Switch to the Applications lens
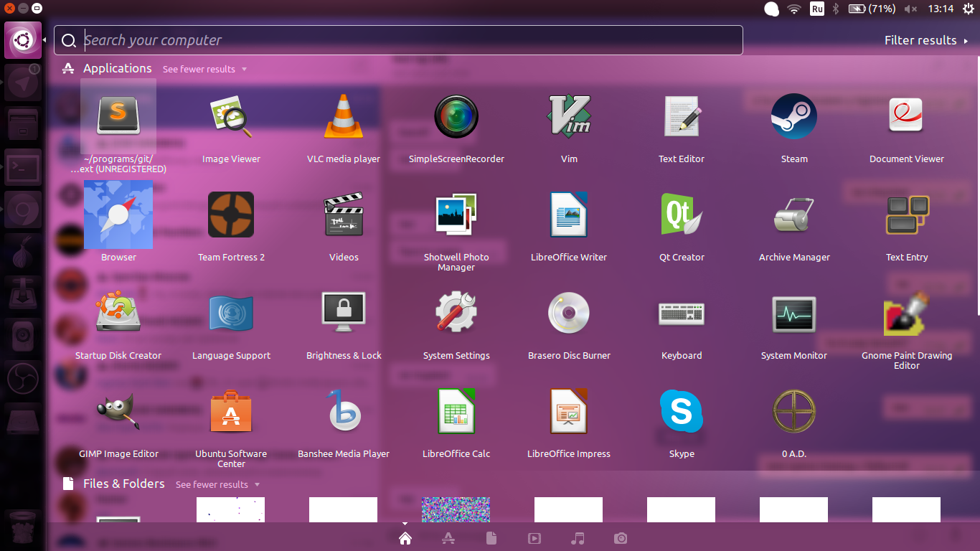The width and height of the screenshot is (980, 551). [x=448, y=538]
